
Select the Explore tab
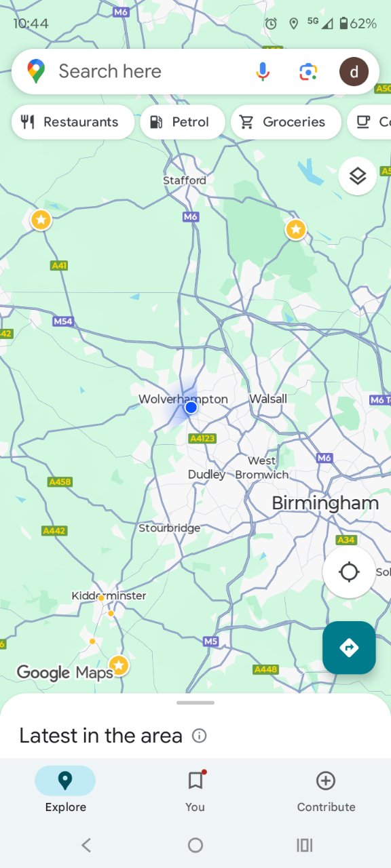point(65,790)
